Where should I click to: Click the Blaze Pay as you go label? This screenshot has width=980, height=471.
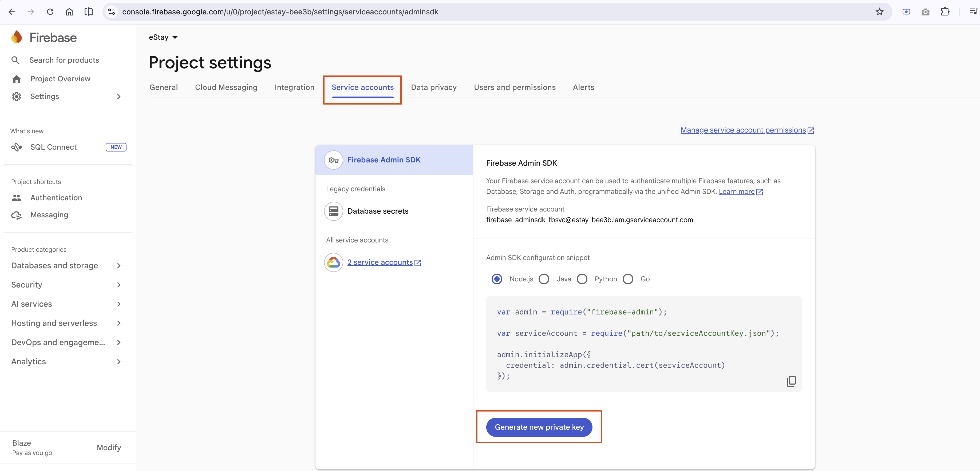point(32,448)
